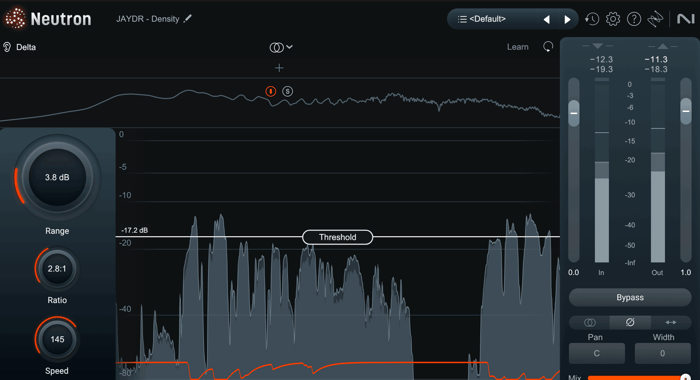Toggle the band power button
Screen dimensions: 700x380
click(x=271, y=91)
